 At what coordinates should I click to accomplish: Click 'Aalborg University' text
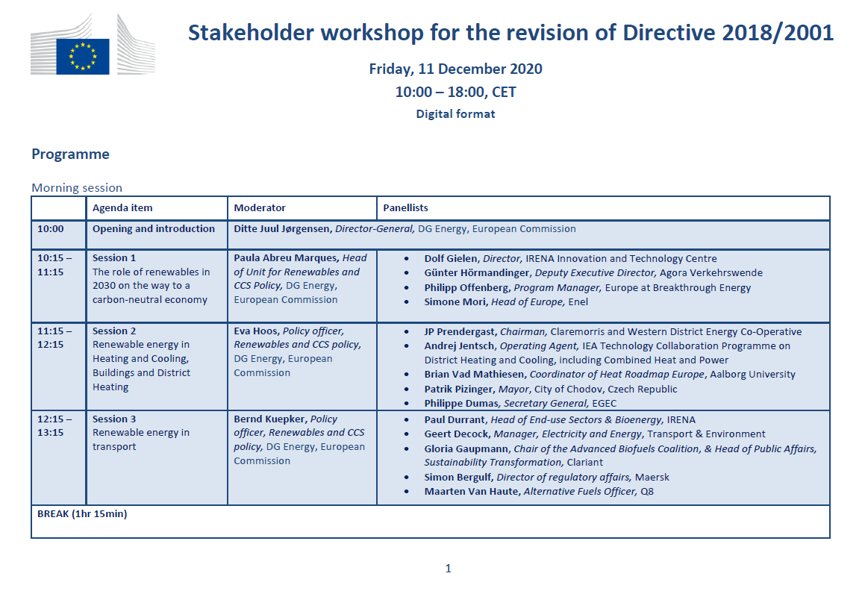[x=752, y=375]
